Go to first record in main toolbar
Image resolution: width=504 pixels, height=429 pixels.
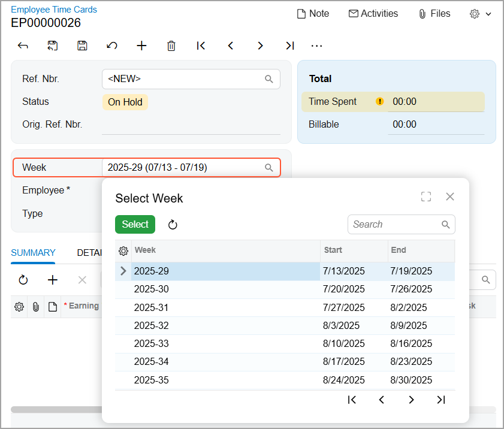[201, 46]
